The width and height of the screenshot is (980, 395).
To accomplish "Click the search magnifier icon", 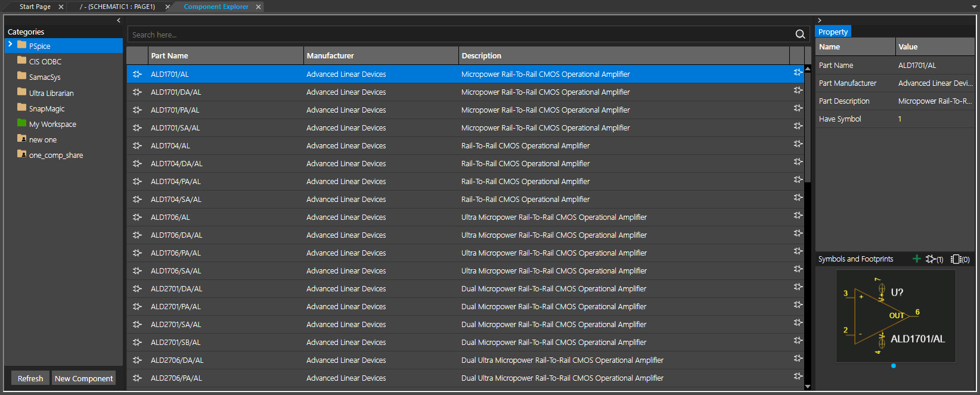I will (800, 35).
